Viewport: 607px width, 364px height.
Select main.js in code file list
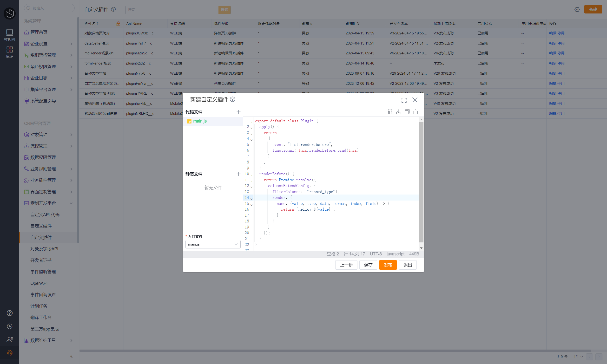tap(200, 121)
